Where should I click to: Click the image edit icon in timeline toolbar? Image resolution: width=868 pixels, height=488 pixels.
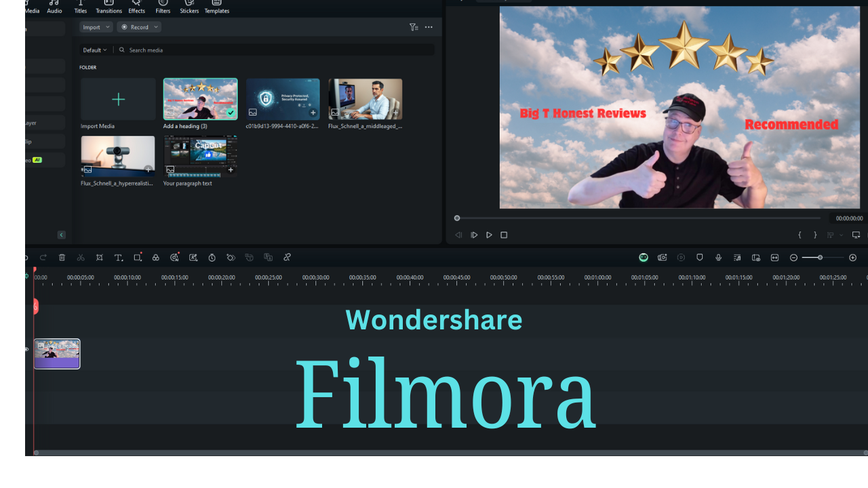[x=193, y=258]
